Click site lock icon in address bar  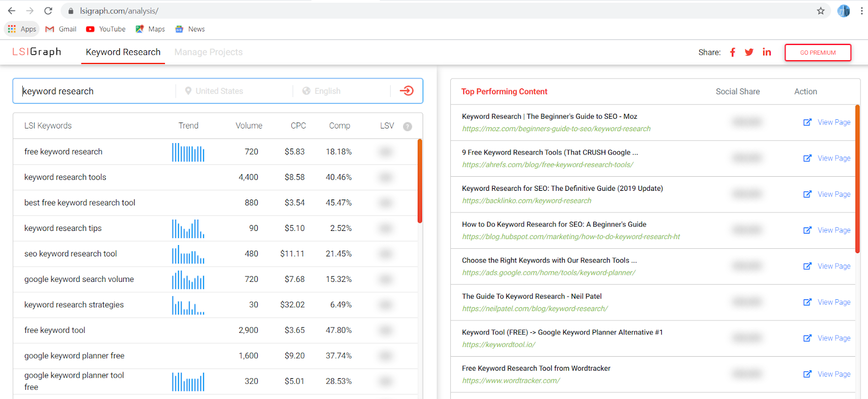(x=71, y=11)
